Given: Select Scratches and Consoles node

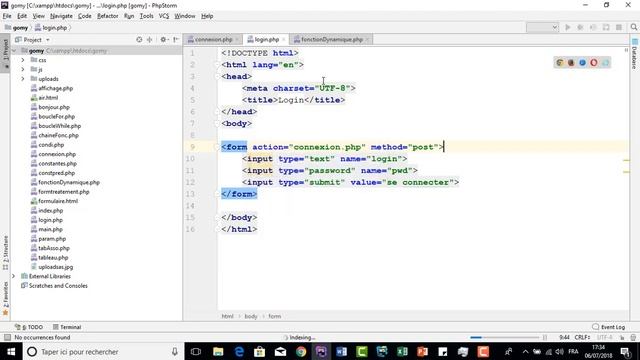Looking at the screenshot, I should click(x=58, y=286).
